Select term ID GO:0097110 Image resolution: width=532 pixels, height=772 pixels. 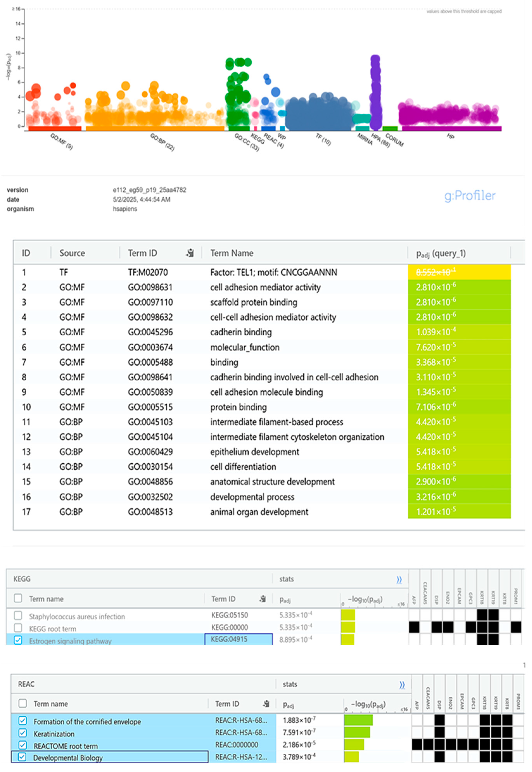150,302
